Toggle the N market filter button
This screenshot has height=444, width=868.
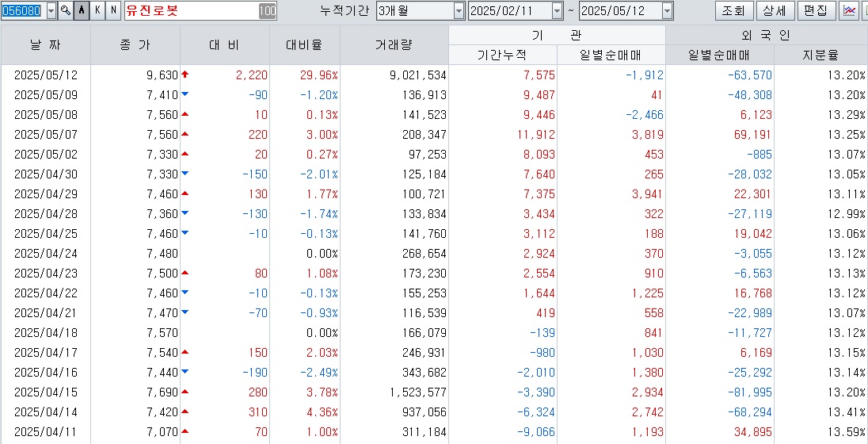113,10
